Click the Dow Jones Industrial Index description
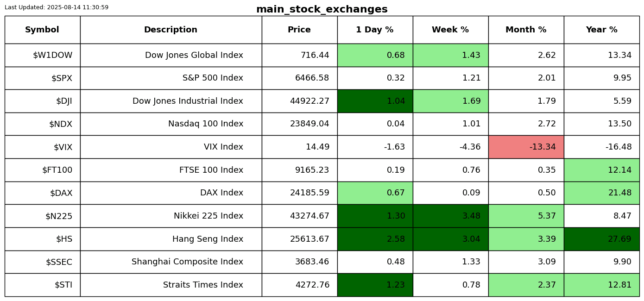The height and width of the screenshot is (301, 644). point(188,101)
